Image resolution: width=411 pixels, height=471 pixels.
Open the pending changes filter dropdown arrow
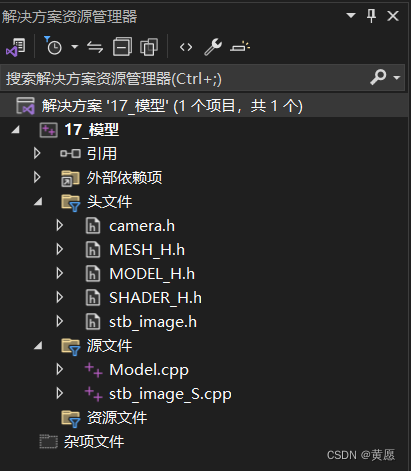(75, 46)
